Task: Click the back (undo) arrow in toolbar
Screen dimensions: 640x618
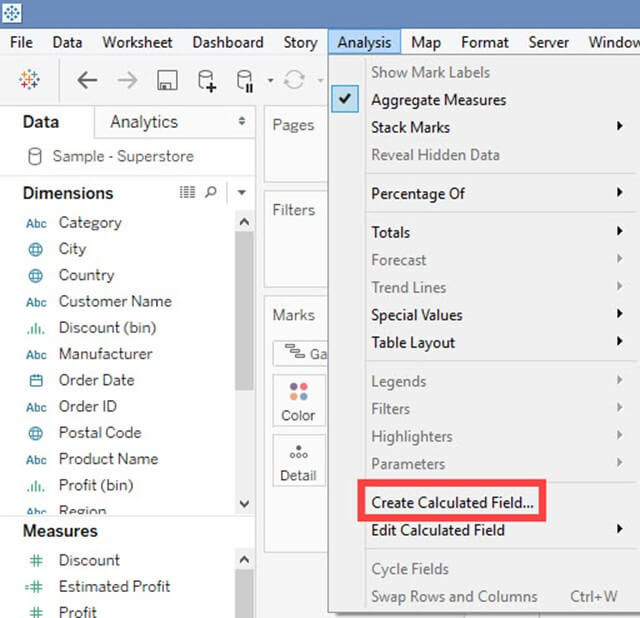Action: [x=87, y=80]
